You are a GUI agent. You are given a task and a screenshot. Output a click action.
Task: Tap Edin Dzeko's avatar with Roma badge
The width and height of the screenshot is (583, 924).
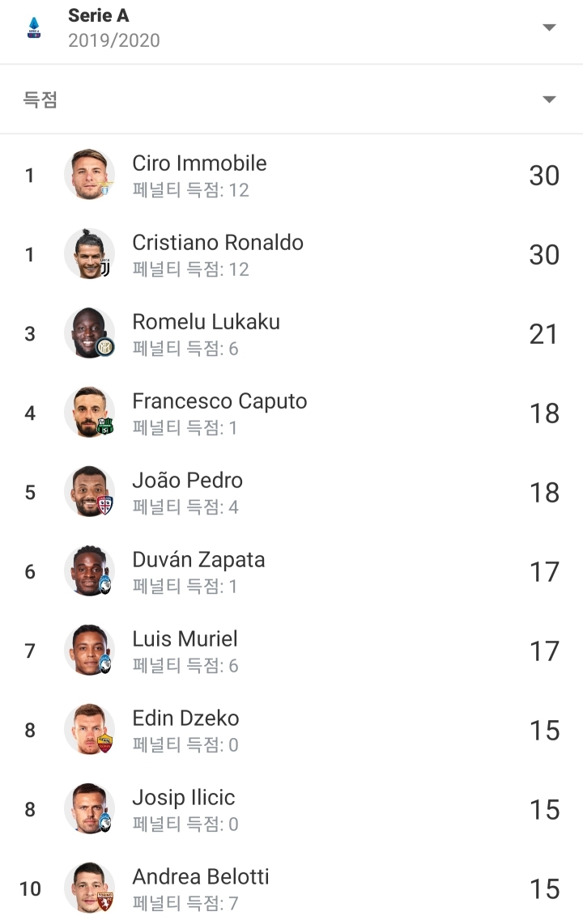pos(89,730)
